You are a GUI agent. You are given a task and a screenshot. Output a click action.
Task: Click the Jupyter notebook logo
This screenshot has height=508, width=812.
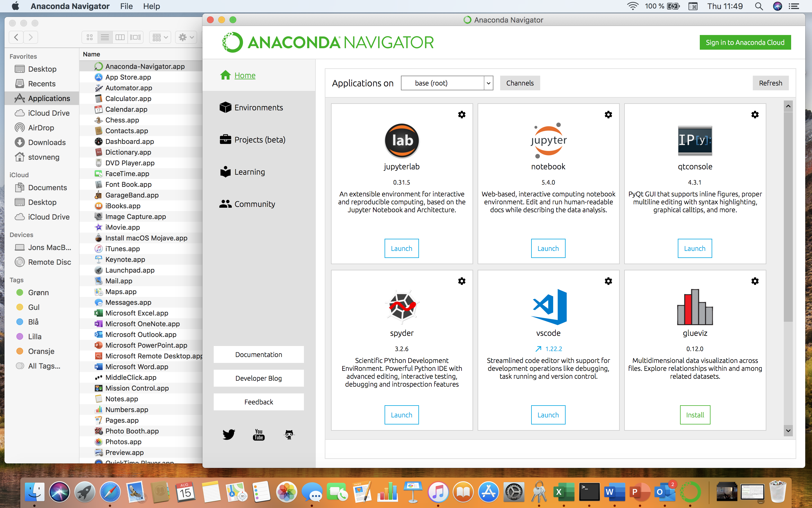click(x=548, y=141)
